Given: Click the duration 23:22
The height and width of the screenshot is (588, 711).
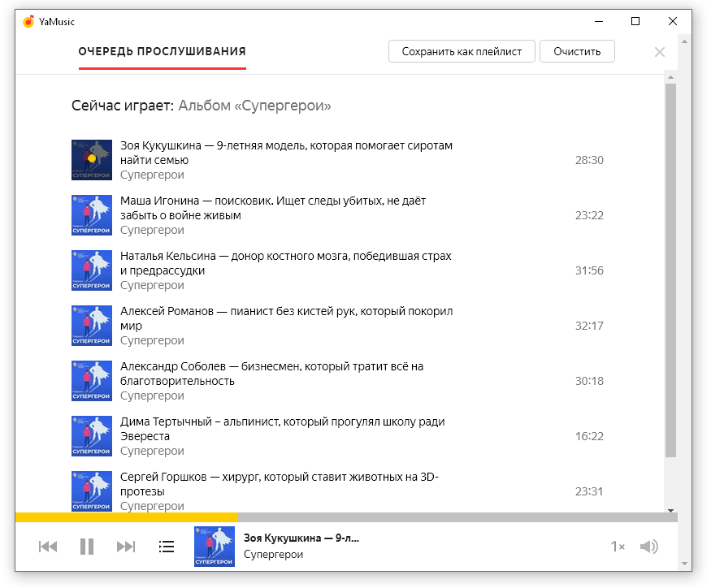Looking at the screenshot, I should click(589, 215).
